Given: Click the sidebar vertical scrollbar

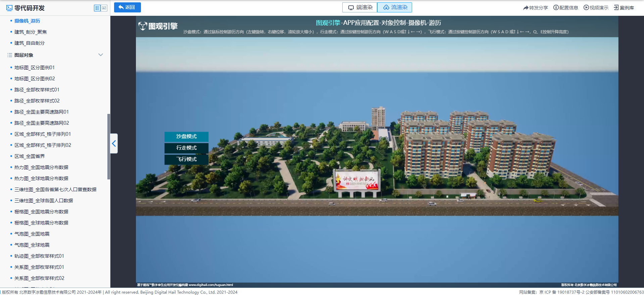Looking at the screenshot, I should click(109, 146).
